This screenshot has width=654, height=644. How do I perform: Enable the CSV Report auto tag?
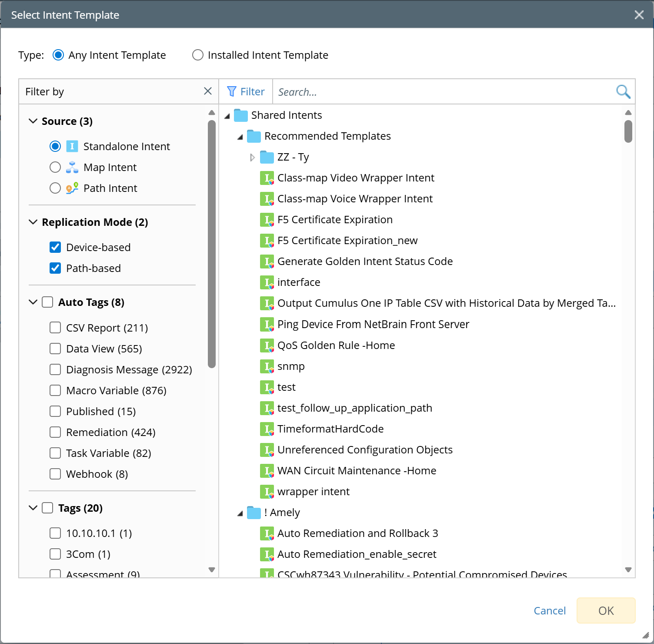point(55,328)
